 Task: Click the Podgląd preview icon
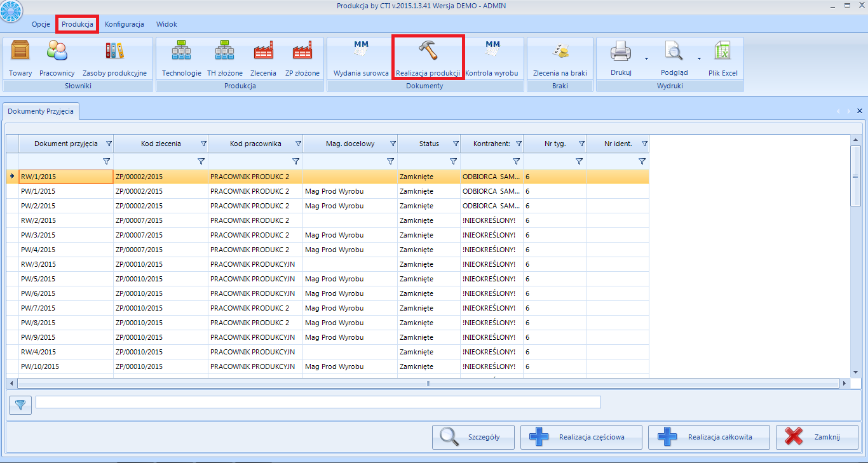coord(674,50)
